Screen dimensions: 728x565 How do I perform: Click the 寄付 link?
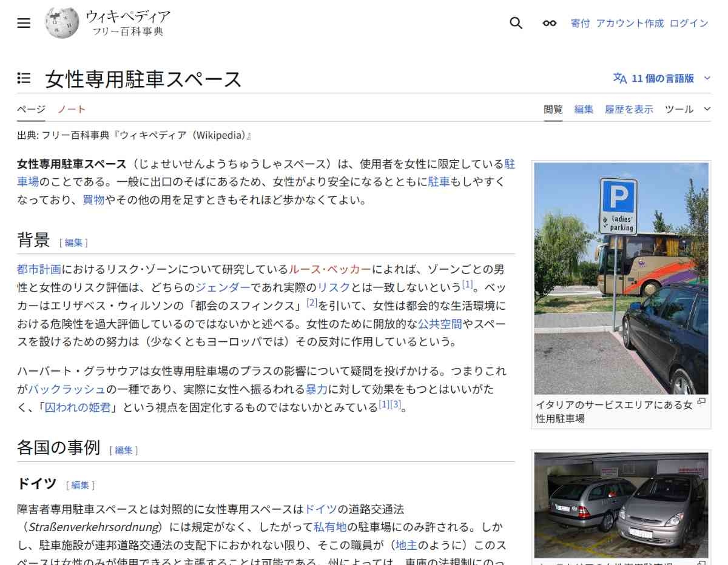(580, 23)
